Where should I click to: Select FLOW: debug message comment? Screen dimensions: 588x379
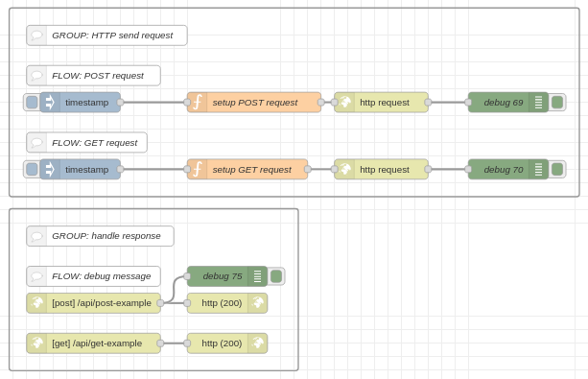93,276
